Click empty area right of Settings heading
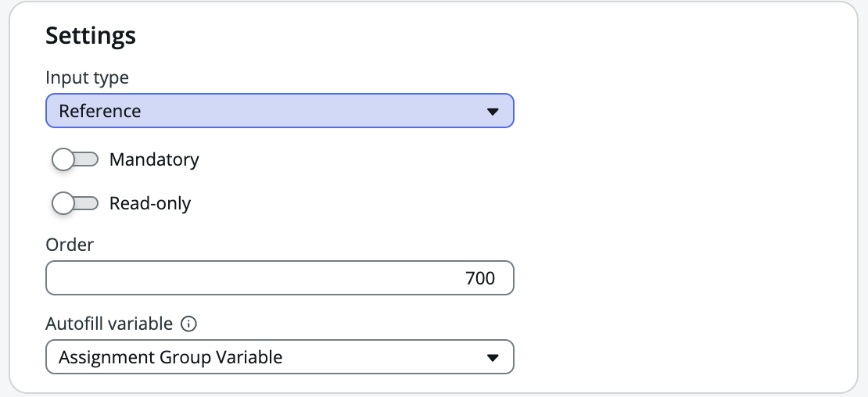This screenshot has height=397, width=868. [469, 35]
